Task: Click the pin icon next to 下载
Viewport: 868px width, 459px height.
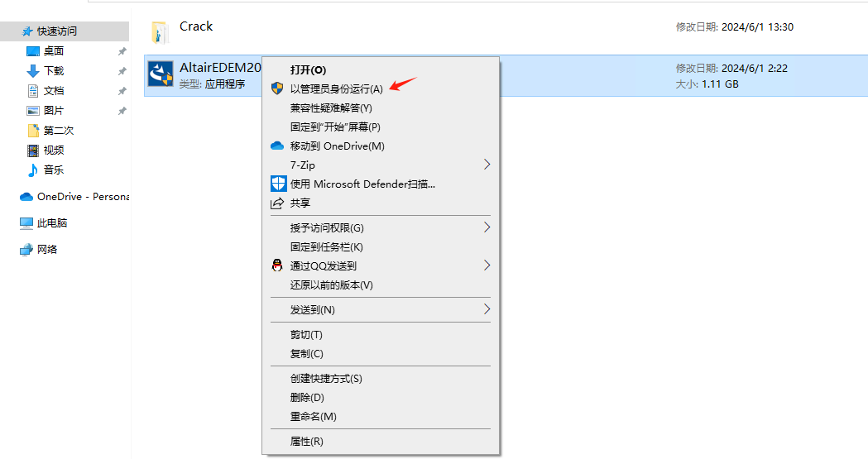Action: coord(122,71)
